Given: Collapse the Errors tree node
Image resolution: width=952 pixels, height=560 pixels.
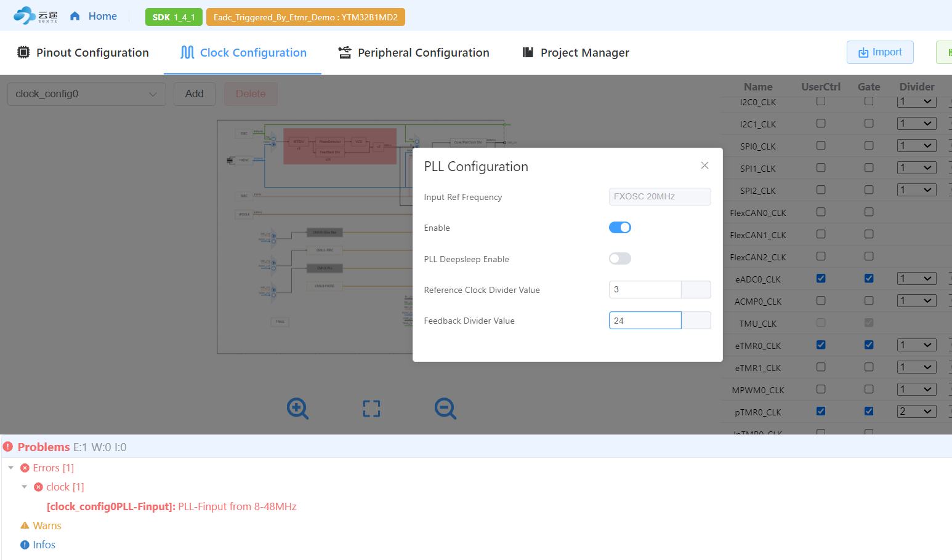Looking at the screenshot, I should [11, 468].
